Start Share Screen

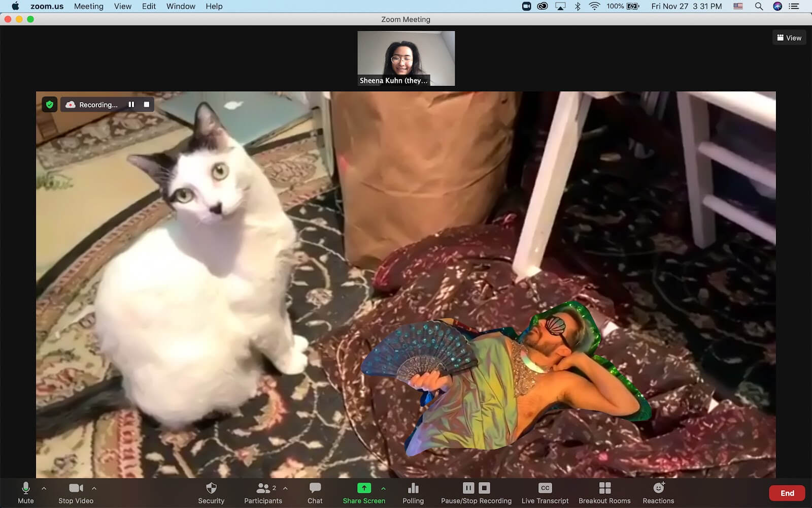[x=364, y=493]
